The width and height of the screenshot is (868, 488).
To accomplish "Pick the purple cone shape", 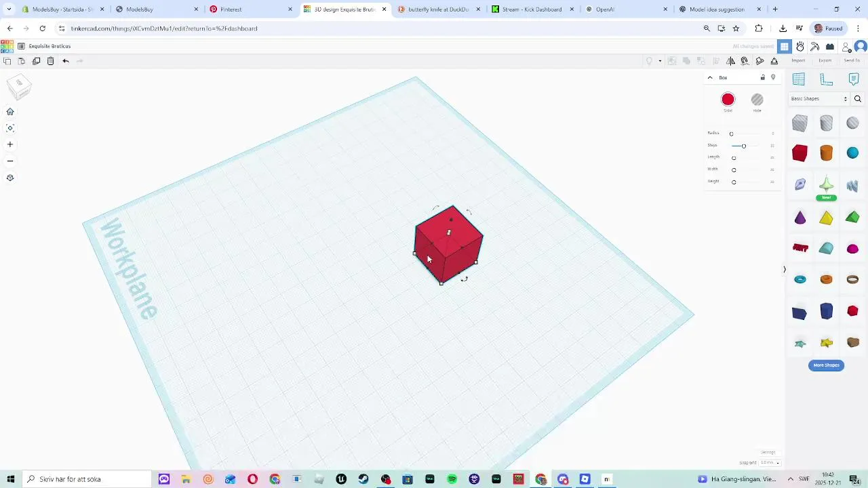I will [800, 218].
